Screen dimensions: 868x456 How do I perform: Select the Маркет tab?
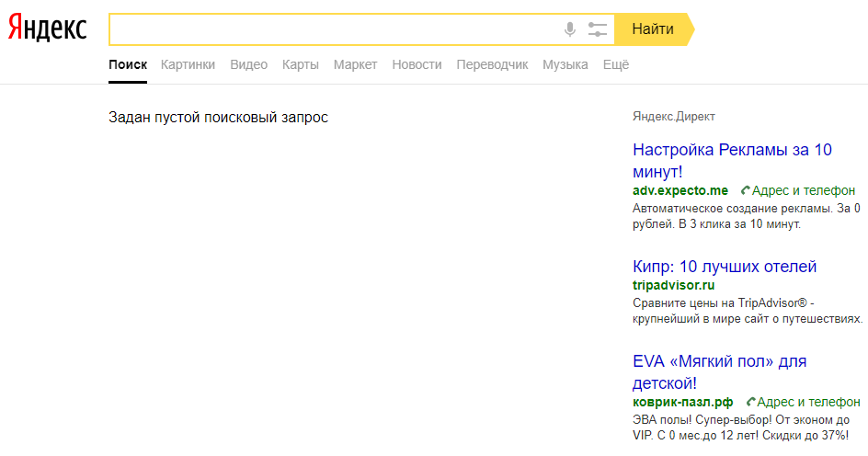click(356, 64)
